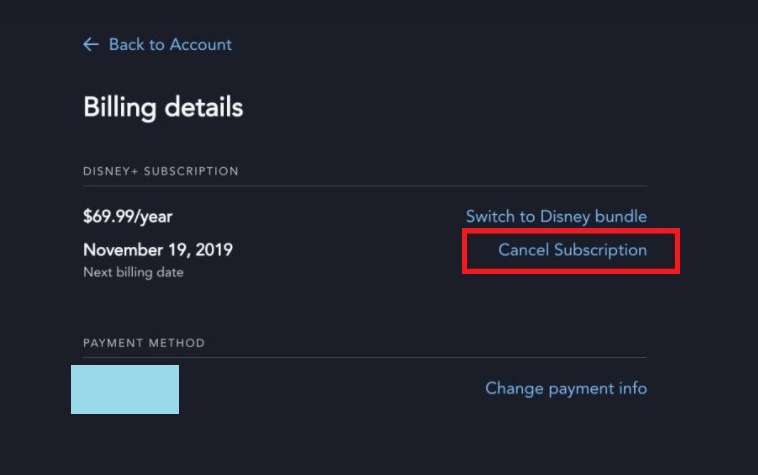This screenshot has height=475, width=758.
Task: Click the 'Next billing date' caption
Action: (133, 272)
